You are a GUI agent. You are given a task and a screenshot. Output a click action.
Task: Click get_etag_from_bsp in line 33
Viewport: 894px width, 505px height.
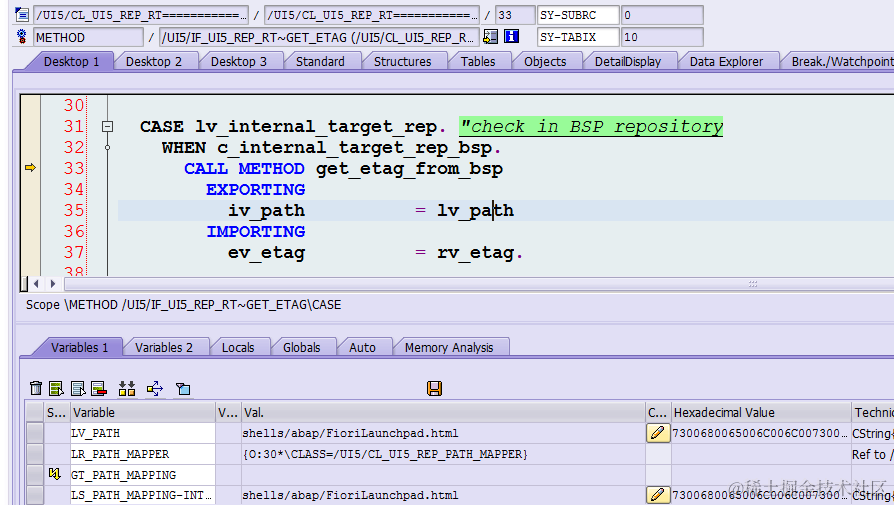pos(409,169)
